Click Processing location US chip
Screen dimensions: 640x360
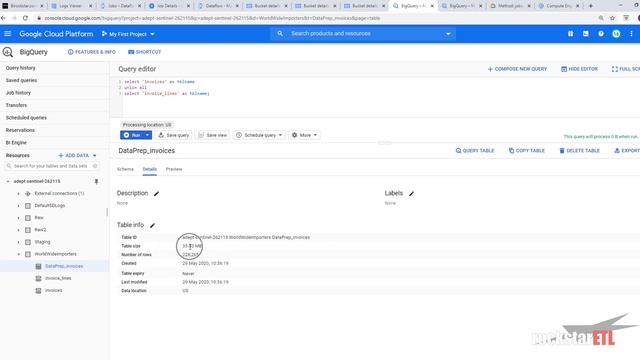[147, 125]
